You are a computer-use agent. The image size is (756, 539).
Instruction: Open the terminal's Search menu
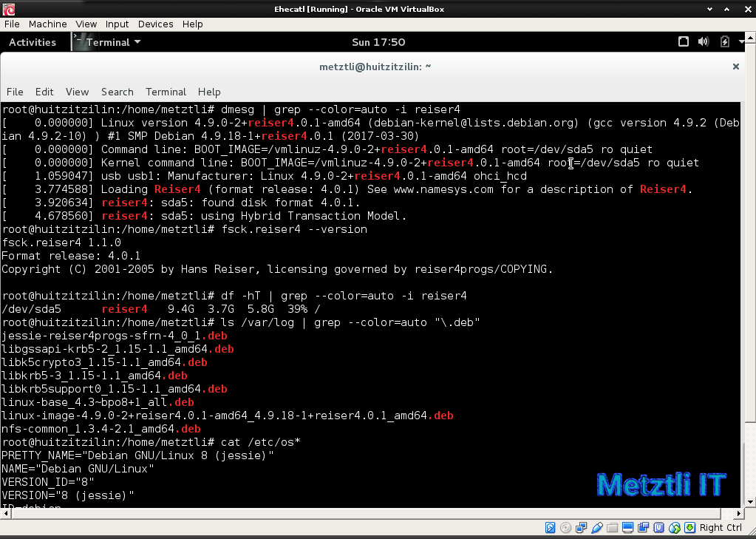point(118,92)
